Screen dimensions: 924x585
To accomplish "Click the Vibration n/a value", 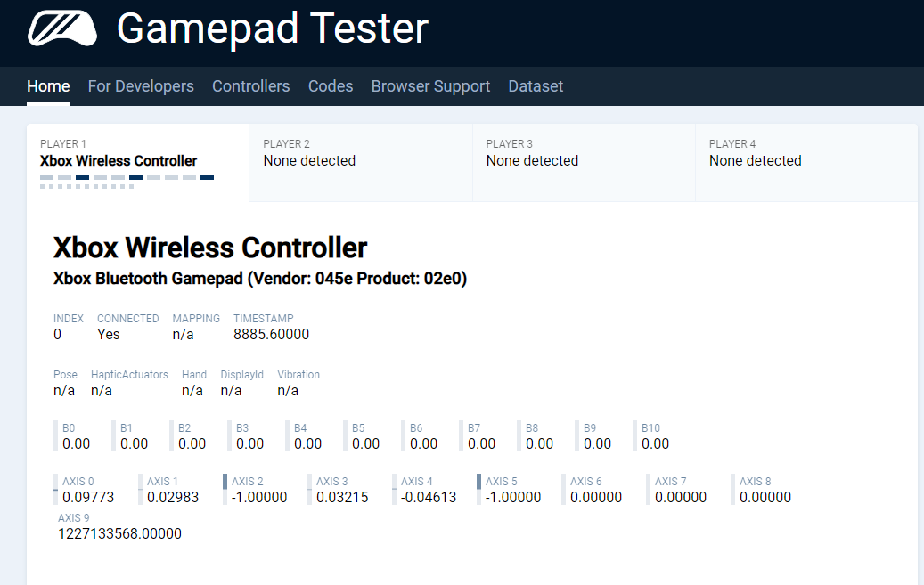I will tap(288, 390).
